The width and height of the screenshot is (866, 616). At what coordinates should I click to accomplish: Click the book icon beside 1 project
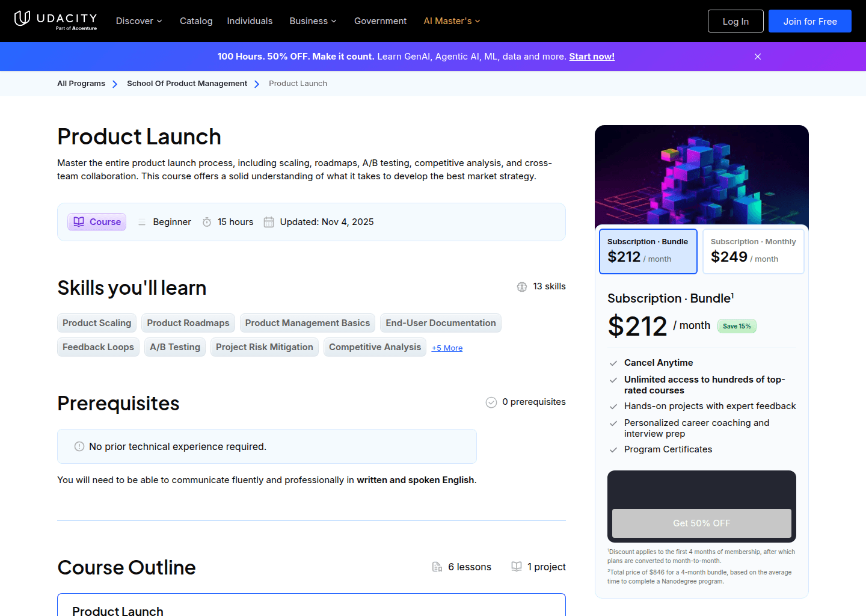point(516,566)
